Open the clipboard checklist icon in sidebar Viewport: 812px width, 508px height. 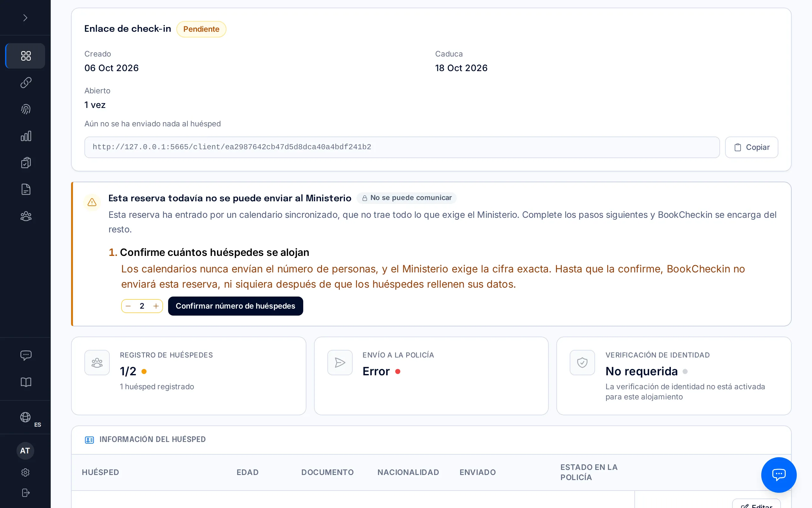tap(26, 163)
